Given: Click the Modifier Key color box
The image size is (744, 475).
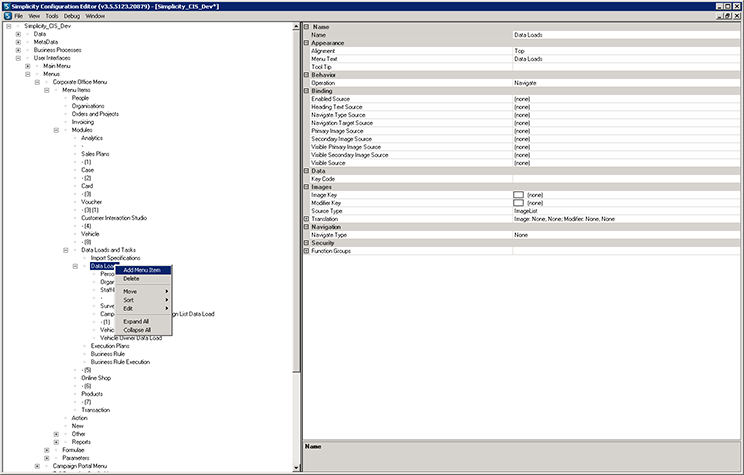Looking at the screenshot, I should coord(519,203).
